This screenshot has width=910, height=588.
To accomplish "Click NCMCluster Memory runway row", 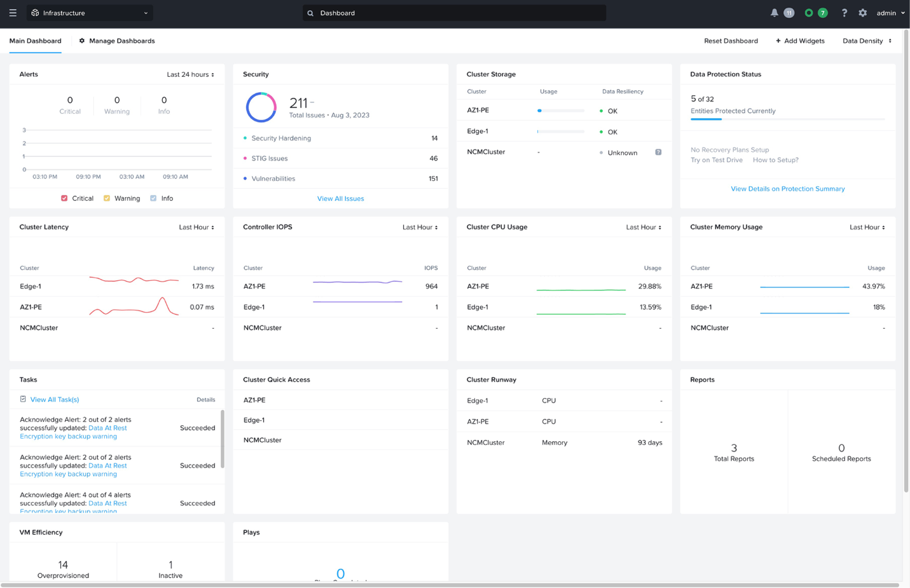I will tap(564, 442).
